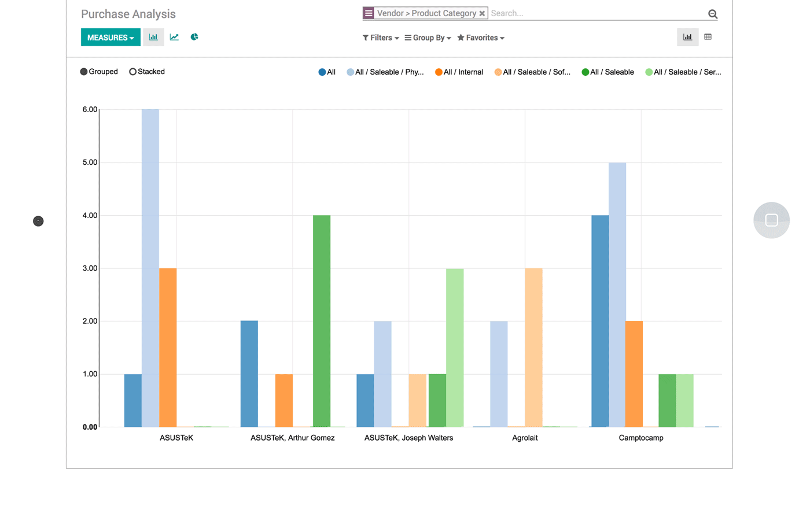
Task: Toggle the All / Internal legend series
Action: (459, 72)
